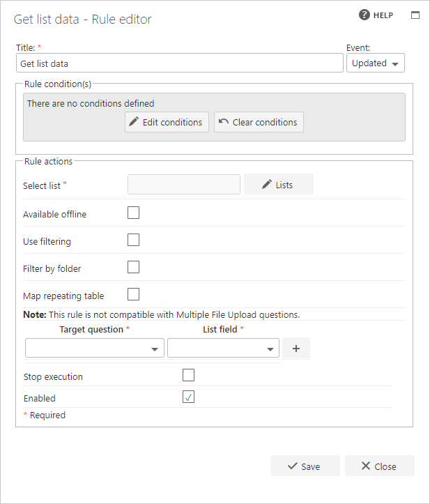This screenshot has height=504, width=430.
Task: Click the Multiple File Upload note text
Action: tap(161, 314)
